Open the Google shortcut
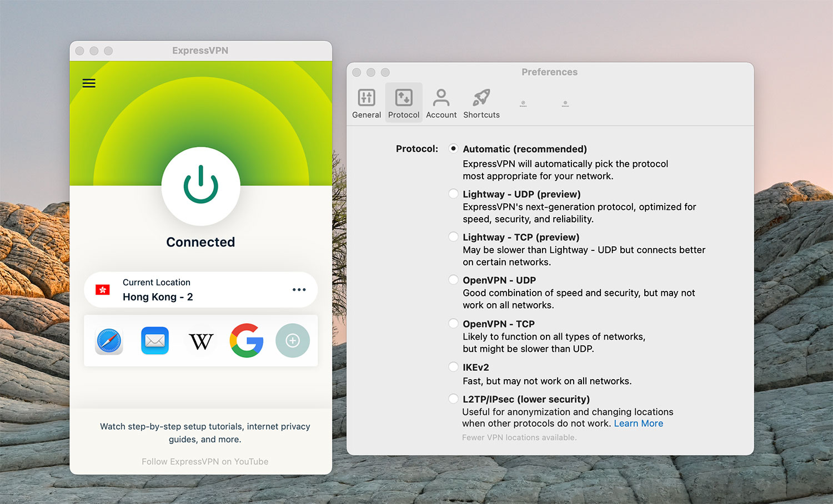The height and width of the screenshot is (504, 833). tap(247, 340)
